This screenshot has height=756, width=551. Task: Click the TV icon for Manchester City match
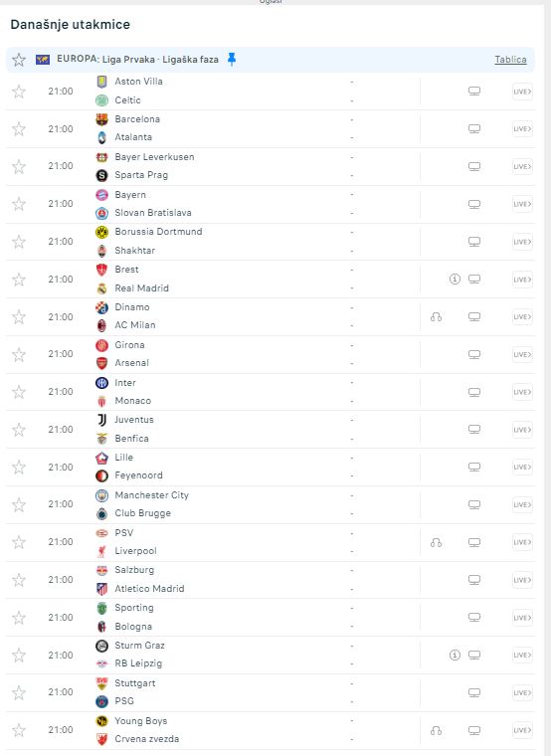coord(474,504)
